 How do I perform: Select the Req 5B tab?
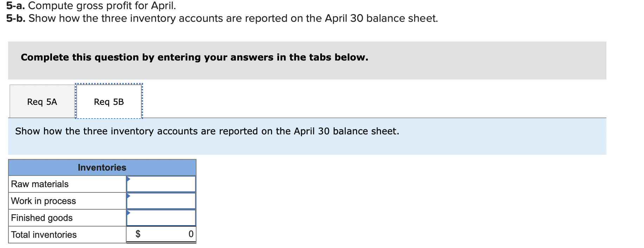pyautogui.click(x=109, y=101)
